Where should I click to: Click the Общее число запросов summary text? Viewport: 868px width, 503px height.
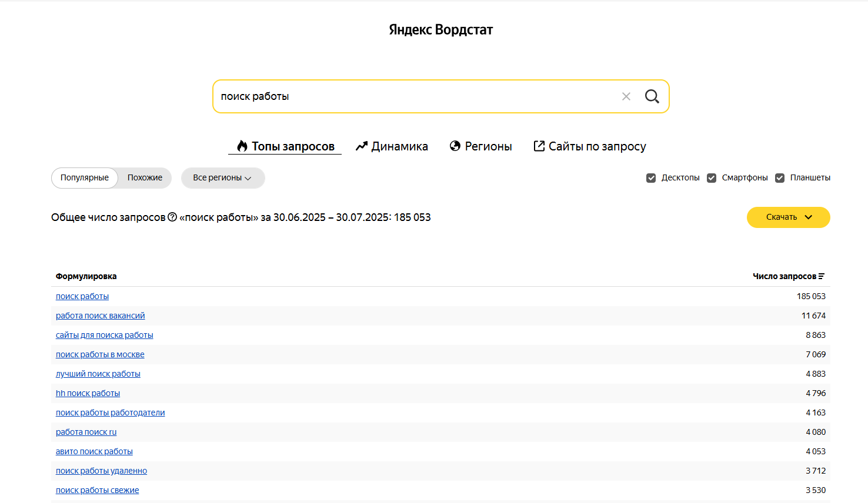(x=241, y=217)
